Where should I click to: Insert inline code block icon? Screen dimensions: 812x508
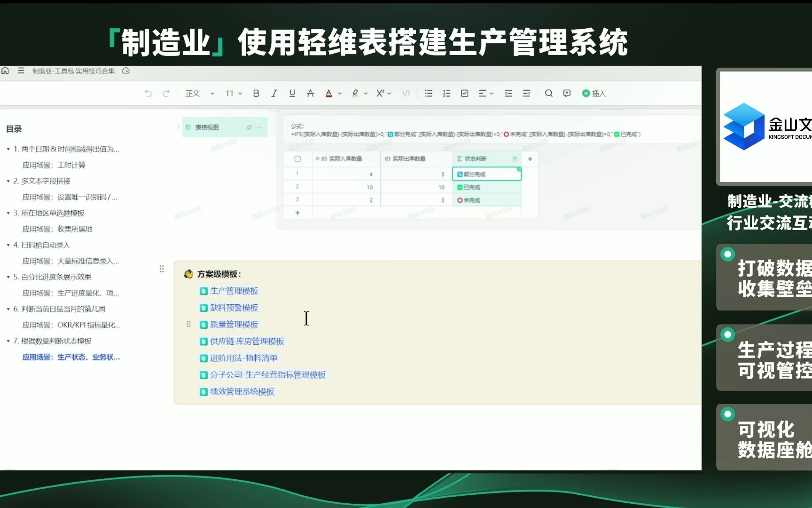click(x=406, y=93)
